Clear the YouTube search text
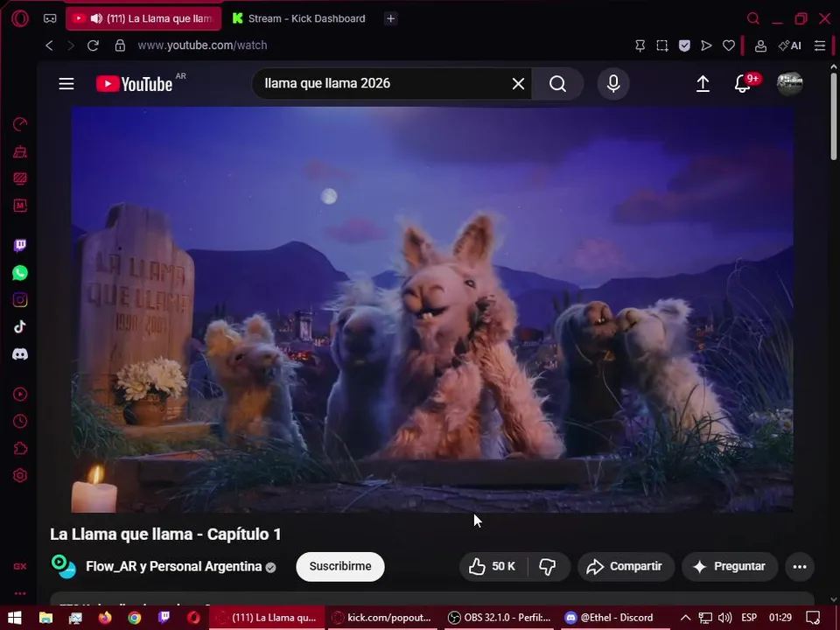Screen dimensions: 840x630 pos(518,84)
